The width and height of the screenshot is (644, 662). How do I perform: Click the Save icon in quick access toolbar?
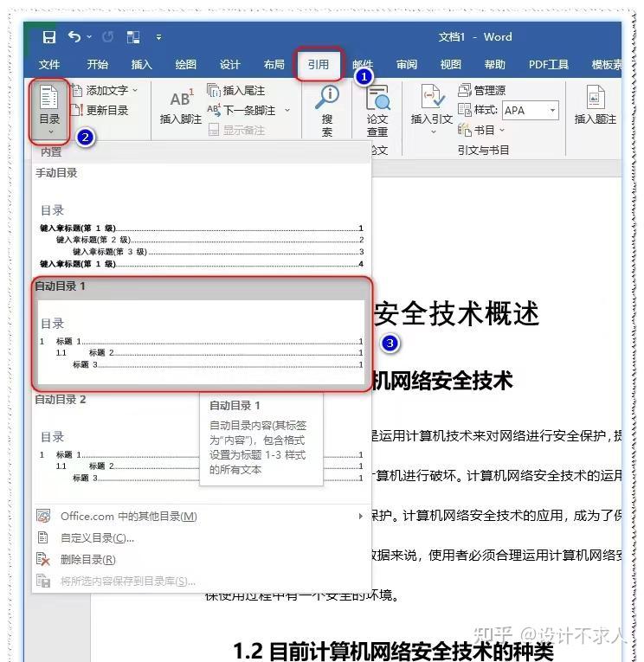pos(49,37)
